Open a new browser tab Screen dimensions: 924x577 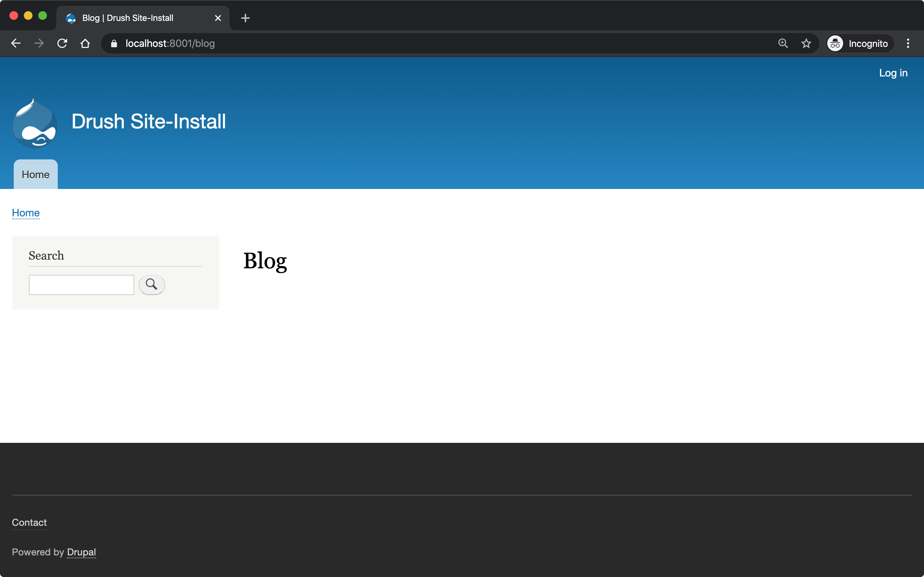(245, 18)
